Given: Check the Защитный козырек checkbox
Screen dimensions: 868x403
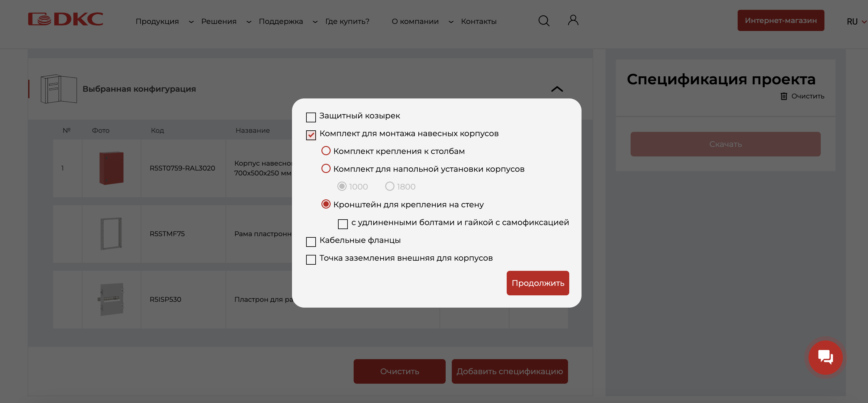Looking at the screenshot, I should point(311,117).
